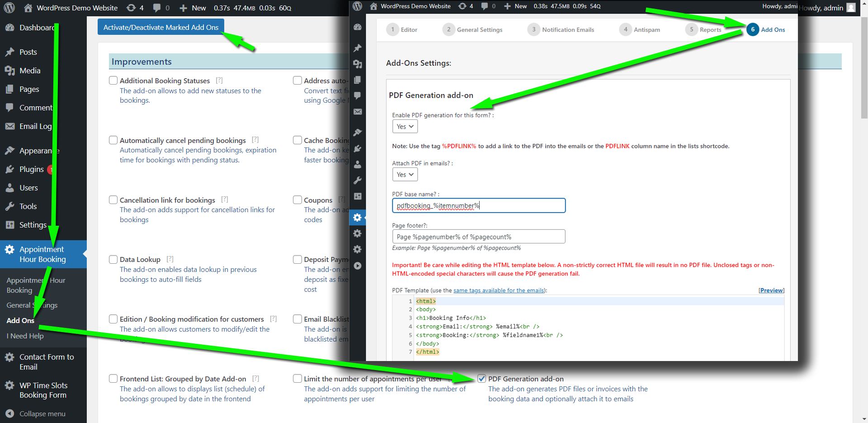Open Add Ons submenu item in sidebar
Screen dimensions: 868x423
20,320
